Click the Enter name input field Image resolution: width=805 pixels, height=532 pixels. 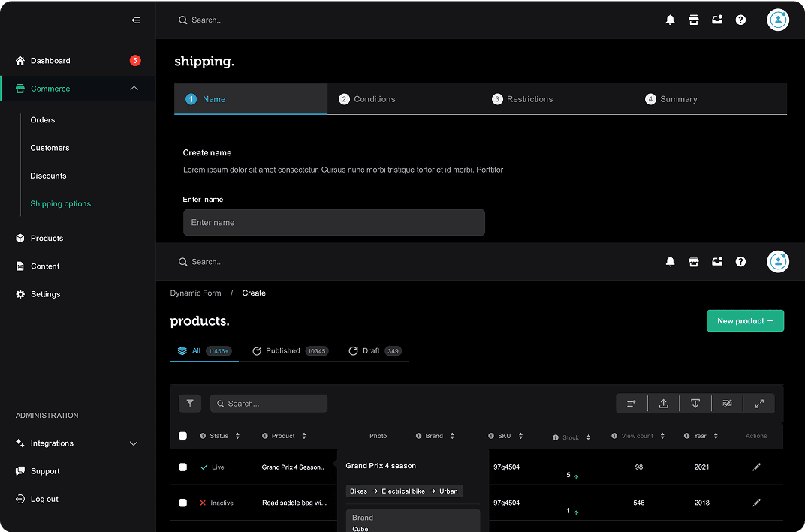[x=333, y=223]
